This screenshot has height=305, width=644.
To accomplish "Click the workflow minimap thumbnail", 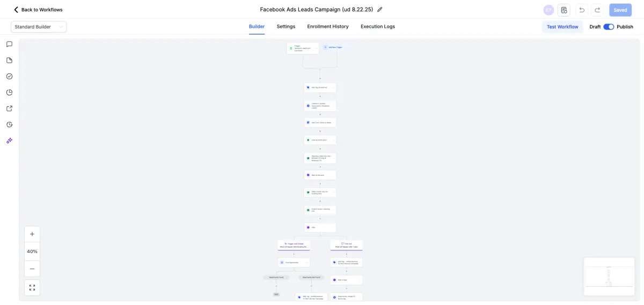I will (609, 277).
